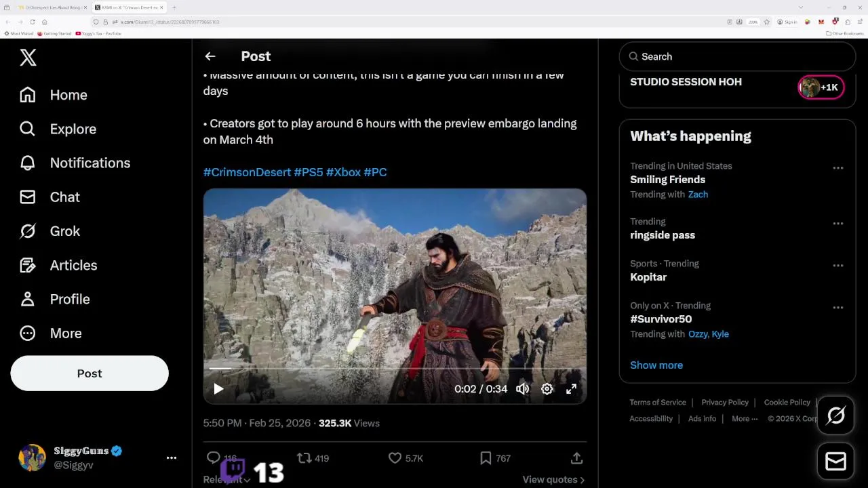The height and width of the screenshot is (488, 868).
Task: Open the #PS5 hashtag
Action: coord(308,172)
